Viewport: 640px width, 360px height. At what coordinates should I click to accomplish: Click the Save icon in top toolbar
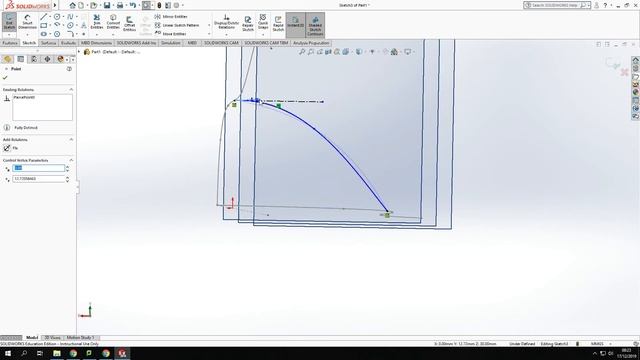[107, 5]
